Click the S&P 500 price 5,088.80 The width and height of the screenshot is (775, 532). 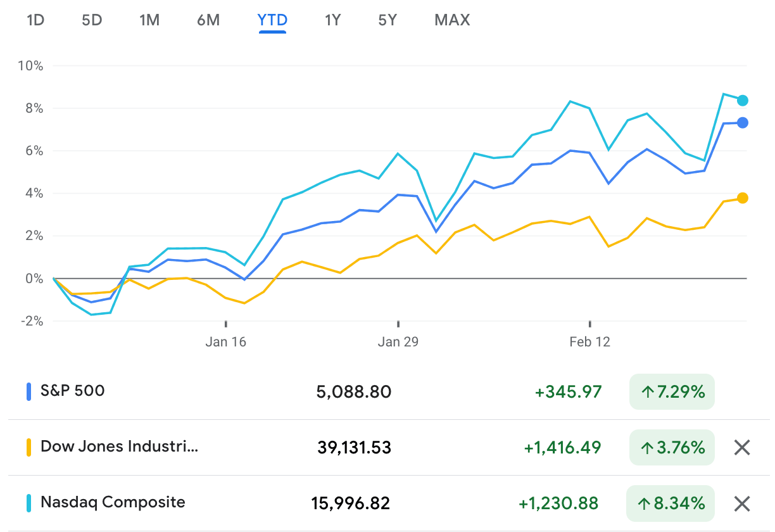(354, 392)
